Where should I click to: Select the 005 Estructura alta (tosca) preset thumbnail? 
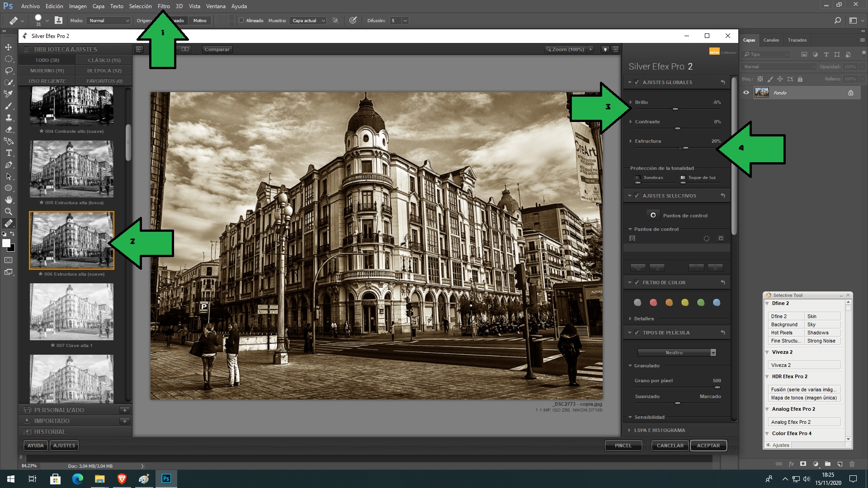(x=71, y=169)
